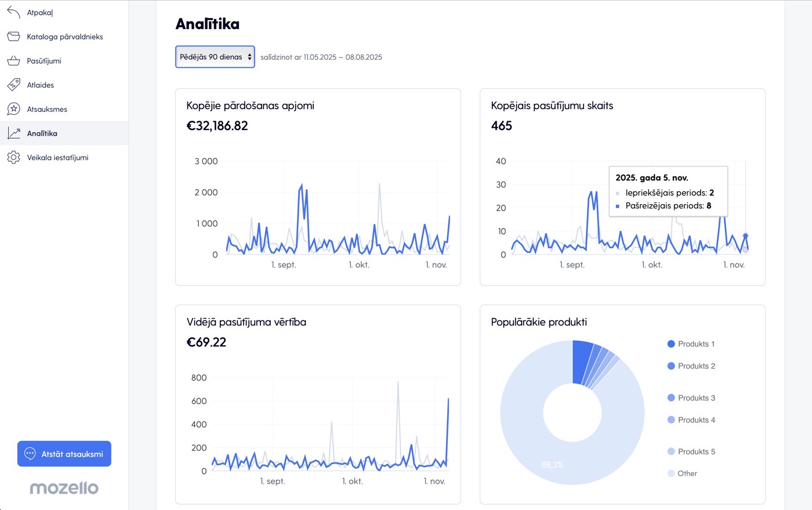Toggle Produkts 3 legend entry
Screen dimensions: 812x510
(691, 398)
